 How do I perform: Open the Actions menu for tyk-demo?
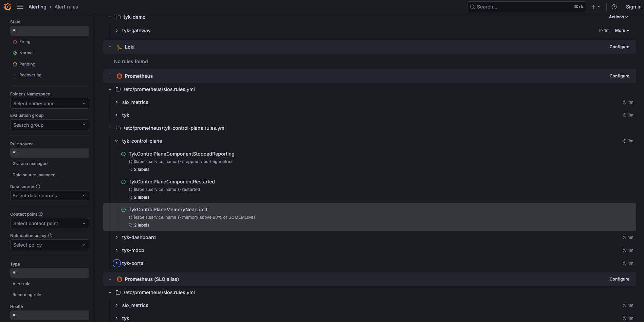(618, 17)
